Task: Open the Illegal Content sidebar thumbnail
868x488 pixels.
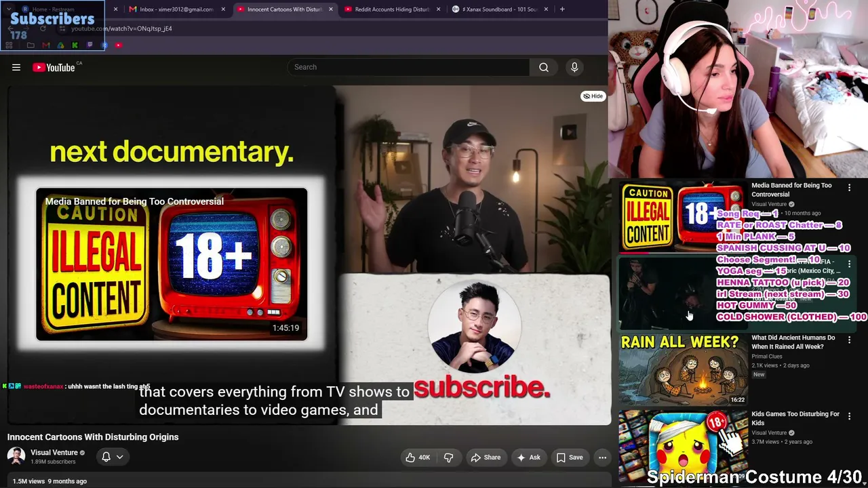Action: tap(682, 217)
